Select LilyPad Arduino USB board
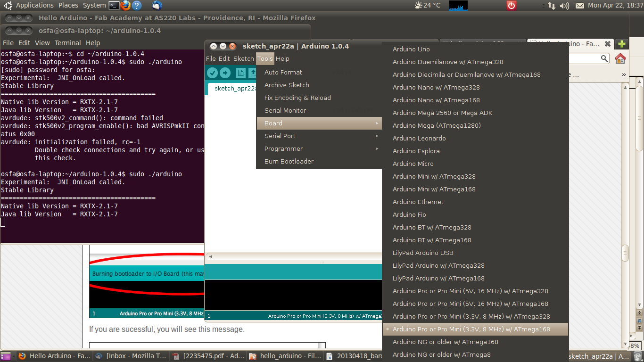This screenshot has height=362, width=644. point(475,253)
